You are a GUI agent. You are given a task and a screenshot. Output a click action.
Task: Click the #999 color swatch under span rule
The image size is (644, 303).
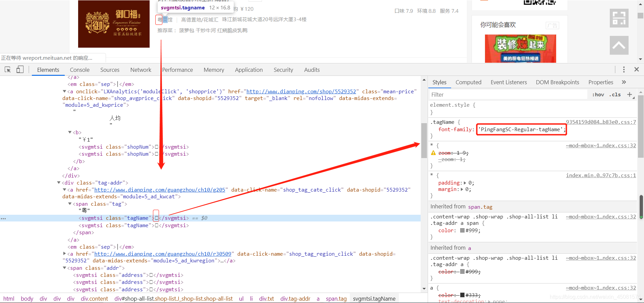(x=462, y=231)
